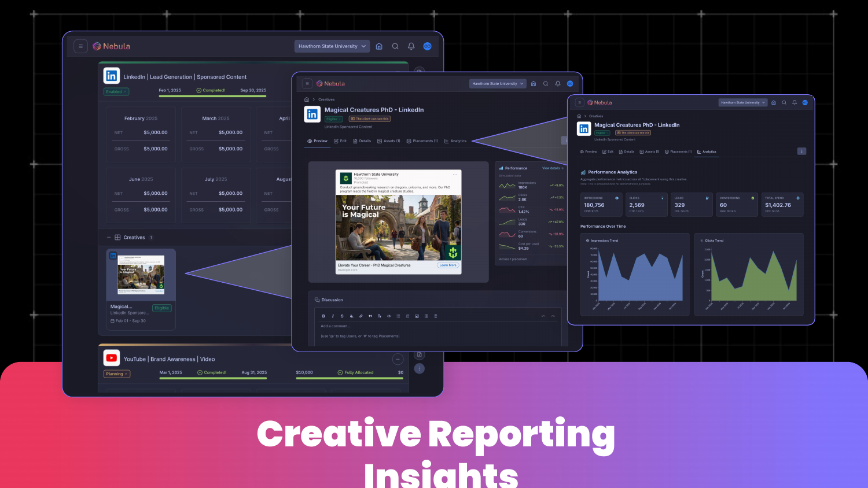Click the home icon beside the account switcher
This screenshot has height=488, width=868.
(379, 46)
